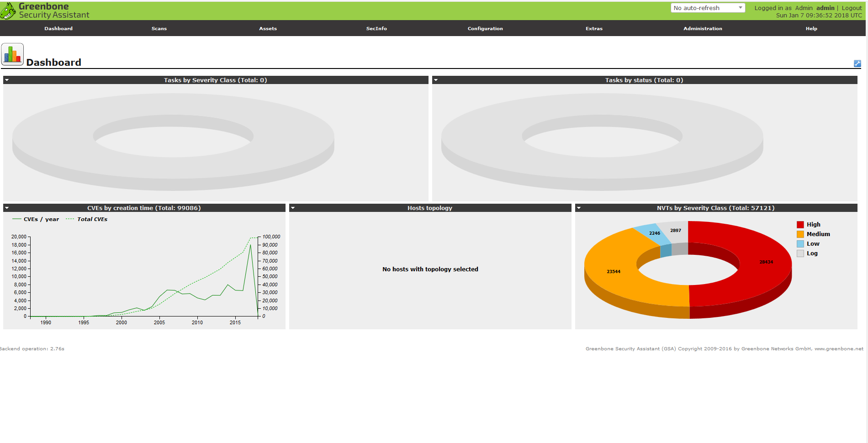This screenshot has height=443, width=868.
Task: Click the 2015 x-axis label
Action: click(235, 322)
